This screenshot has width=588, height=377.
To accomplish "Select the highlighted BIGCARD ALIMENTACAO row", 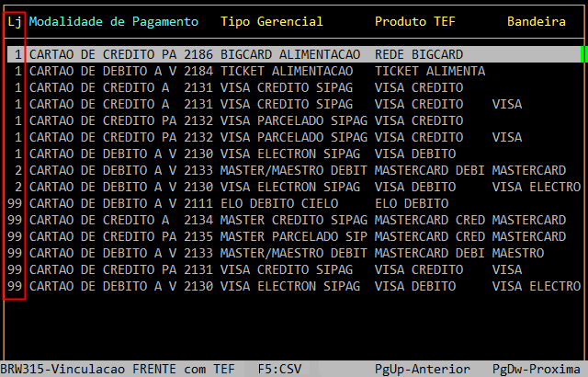I will [294, 54].
